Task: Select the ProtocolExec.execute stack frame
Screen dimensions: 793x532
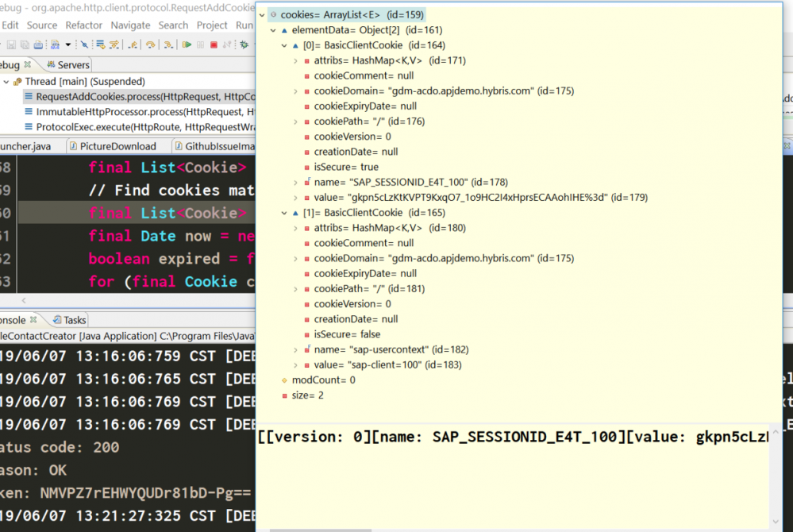Action: coord(139,127)
